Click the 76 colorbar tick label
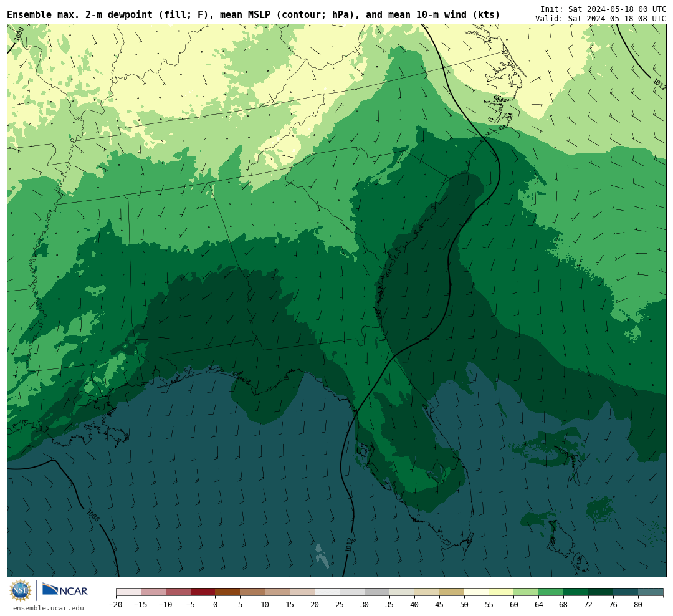Image resolution: width=673 pixels, height=616 pixels. coord(614,604)
